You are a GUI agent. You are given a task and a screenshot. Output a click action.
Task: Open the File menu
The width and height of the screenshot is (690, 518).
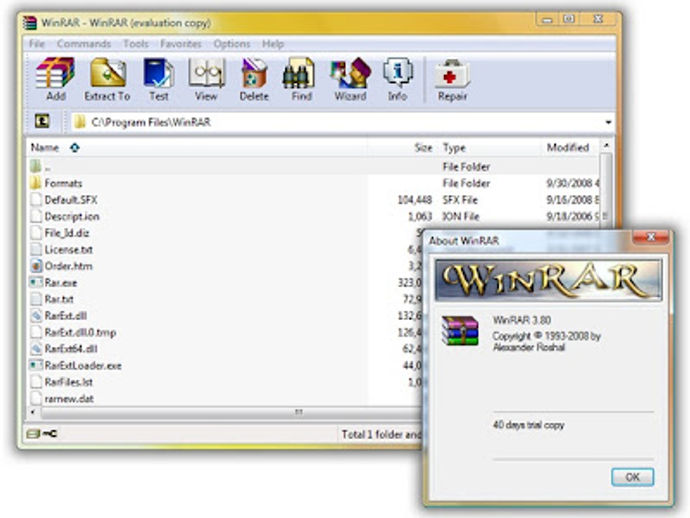click(37, 44)
